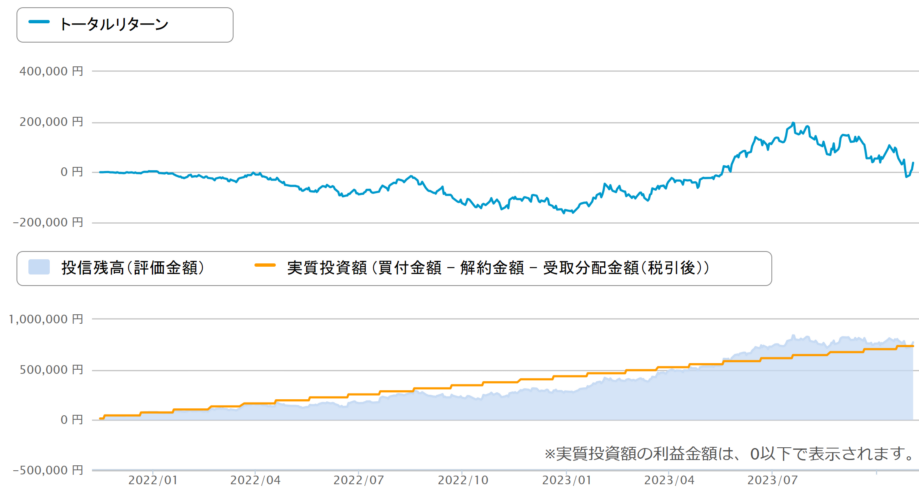The image size is (919, 489).
Task: Select the 2022/01 date on the x-axis
Action: click(x=154, y=480)
